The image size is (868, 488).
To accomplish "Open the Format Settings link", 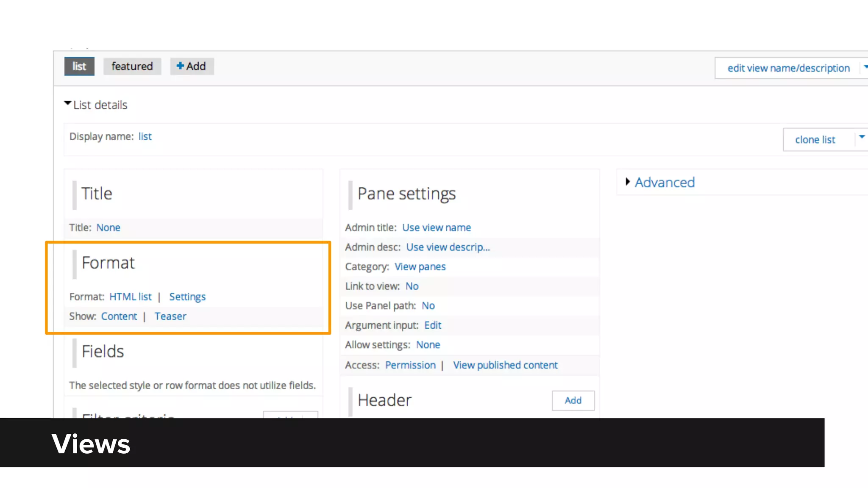I will coord(187,297).
